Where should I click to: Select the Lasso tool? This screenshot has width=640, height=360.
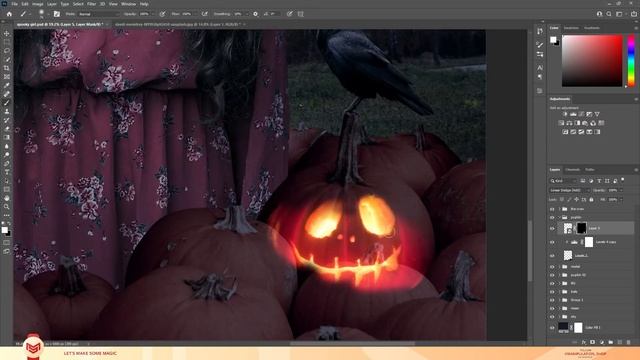click(7, 51)
